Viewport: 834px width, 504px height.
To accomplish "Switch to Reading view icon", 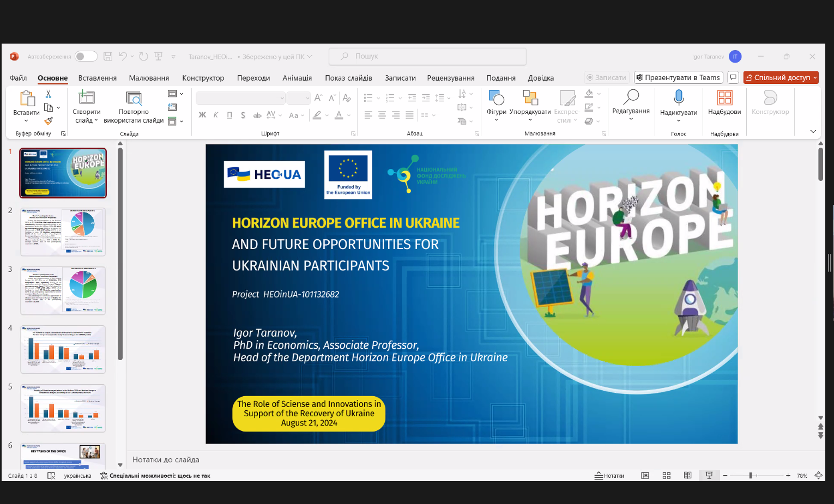I will point(688,476).
